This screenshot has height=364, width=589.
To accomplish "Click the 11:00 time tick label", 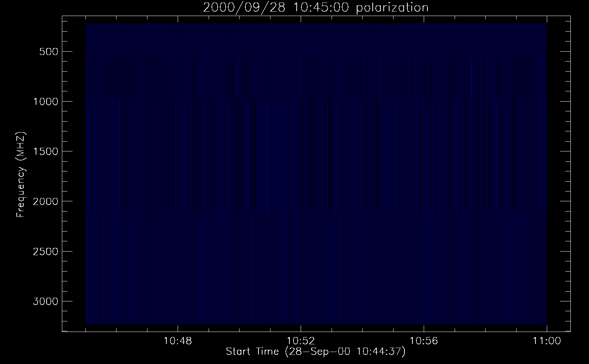I will (547, 341).
